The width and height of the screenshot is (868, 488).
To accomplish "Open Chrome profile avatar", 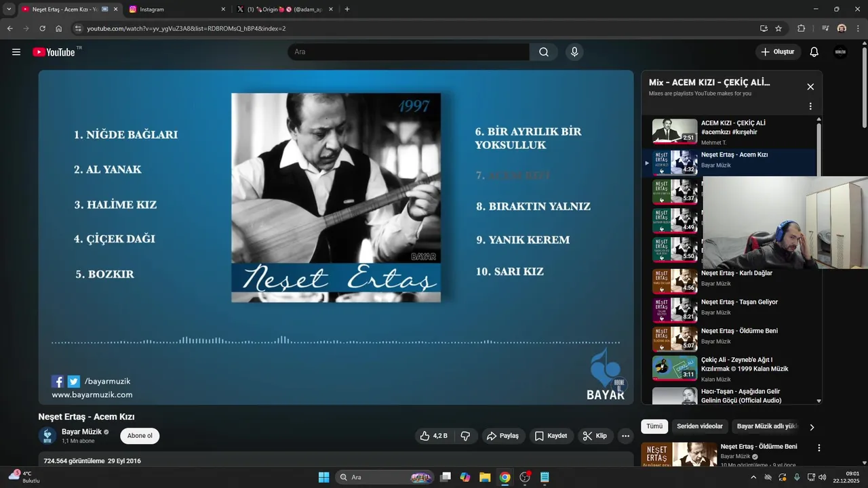I will (842, 28).
